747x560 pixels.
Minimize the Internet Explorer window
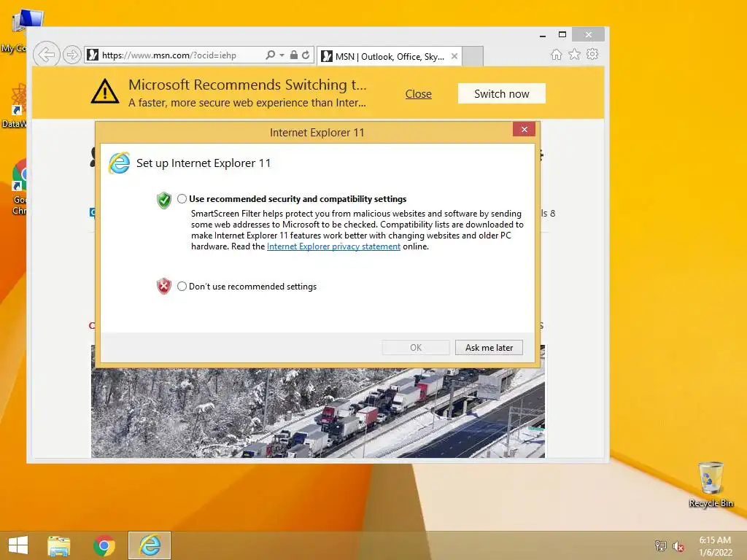pos(543,35)
